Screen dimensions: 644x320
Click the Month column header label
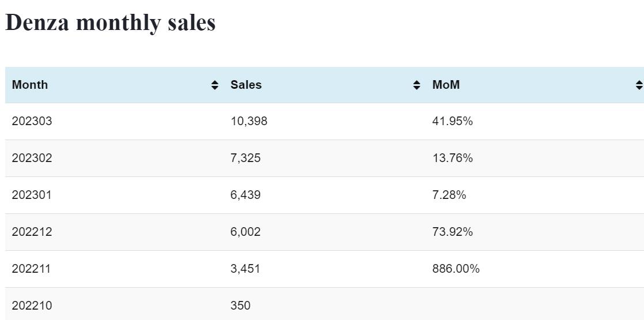click(x=30, y=85)
